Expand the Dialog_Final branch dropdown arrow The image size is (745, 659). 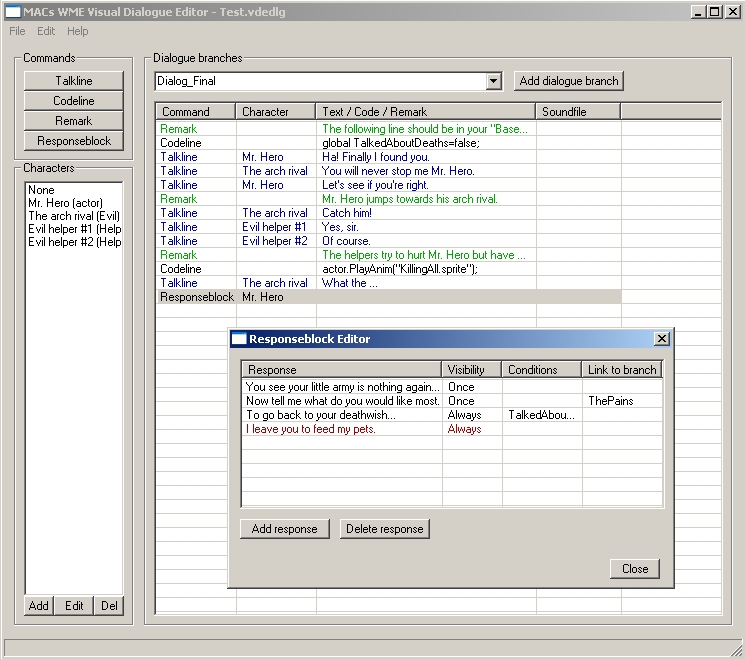494,81
